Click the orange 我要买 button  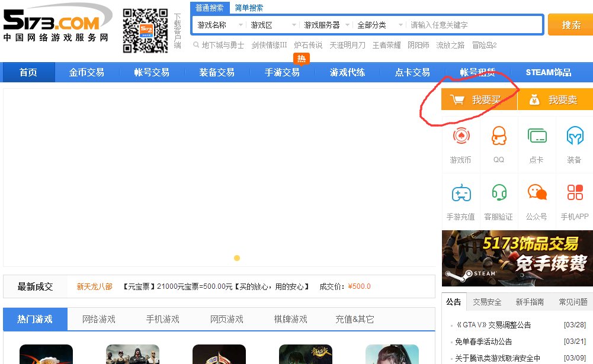coord(480,99)
